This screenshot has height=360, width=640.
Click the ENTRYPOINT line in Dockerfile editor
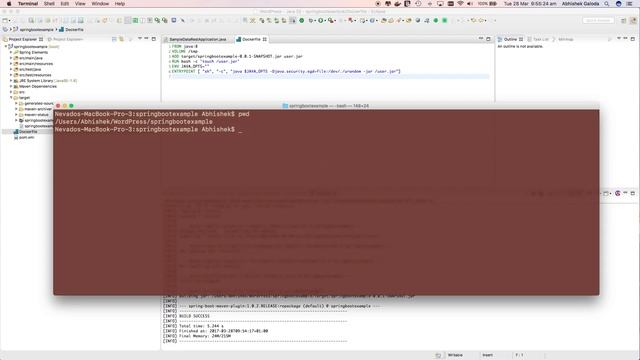pyautogui.click(x=286, y=71)
